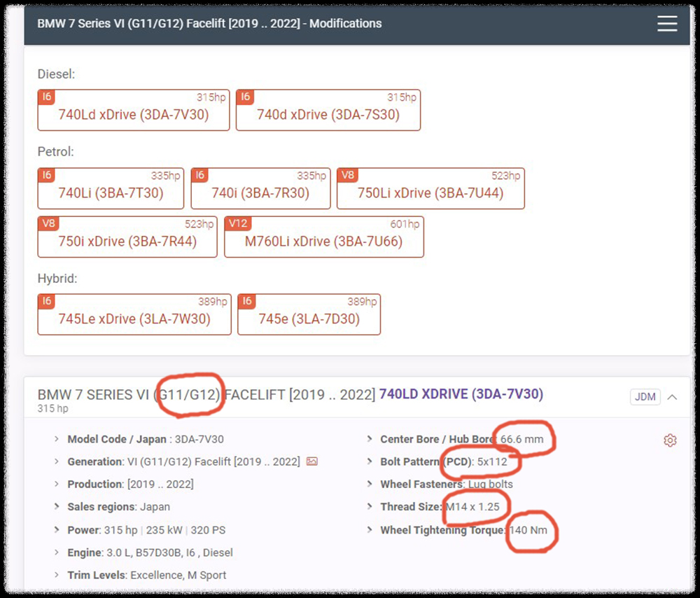Select 740Li (3BA-7T30) petrol modification
700x598 pixels.
pyautogui.click(x=111, y=188)
